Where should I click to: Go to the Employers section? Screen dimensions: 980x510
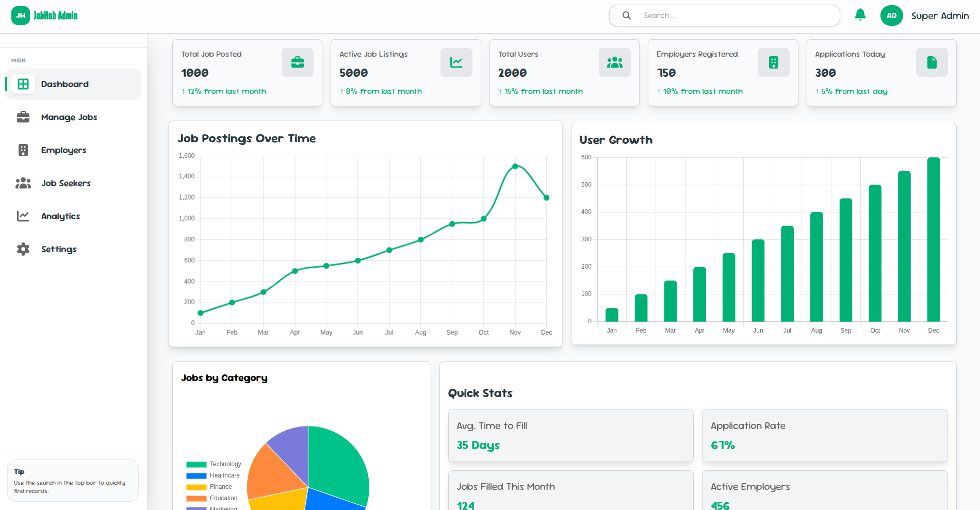click(63, 150)
